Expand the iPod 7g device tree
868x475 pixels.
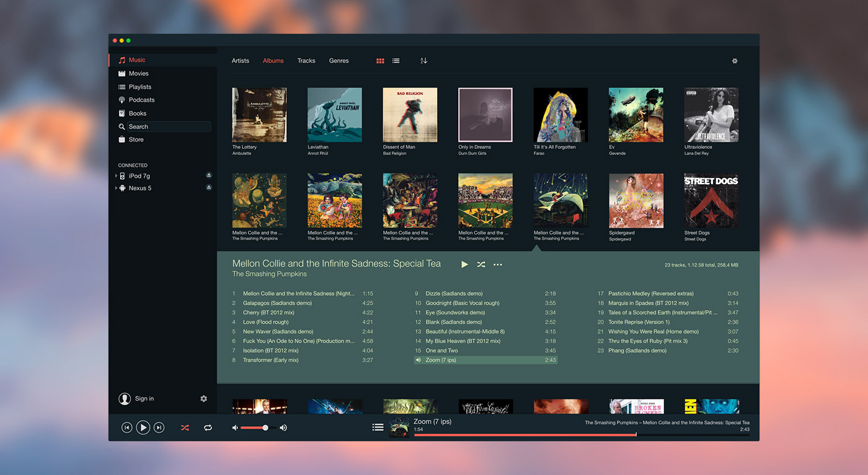(116, 176)
